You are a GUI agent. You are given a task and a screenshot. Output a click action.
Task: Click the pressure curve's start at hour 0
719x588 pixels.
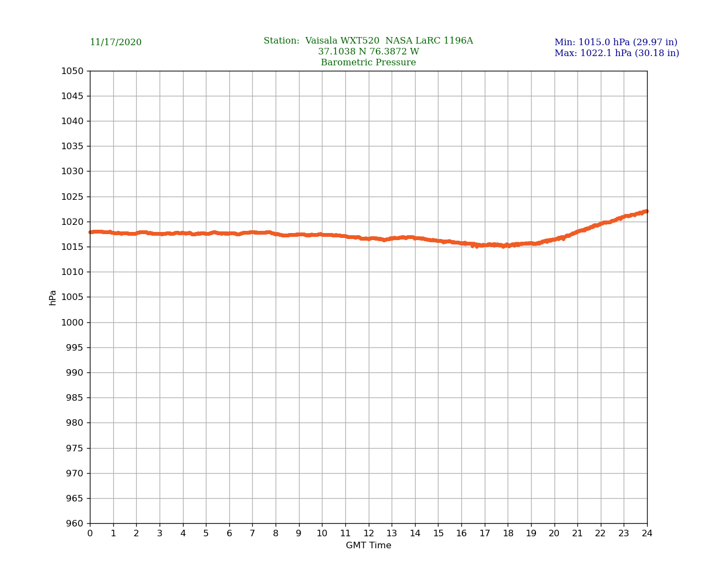coord(91,232)
